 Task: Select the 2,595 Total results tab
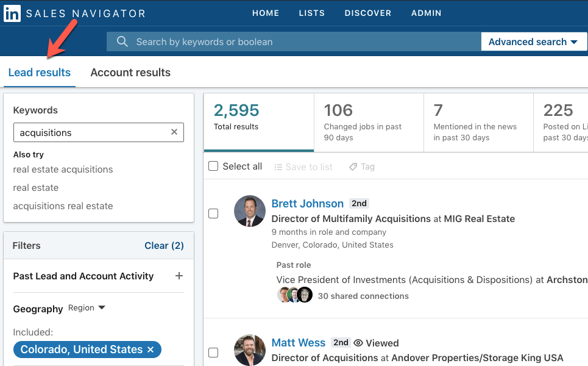click(x=259, y=123)
